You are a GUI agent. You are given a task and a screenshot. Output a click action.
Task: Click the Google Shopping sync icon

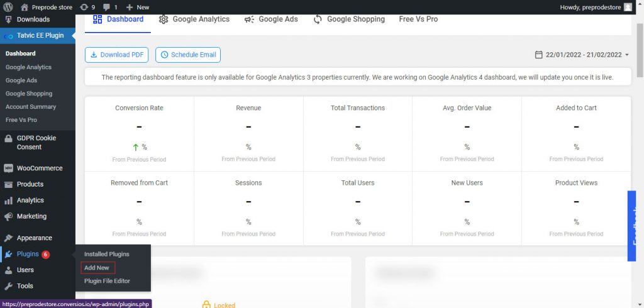pos(318,19)
